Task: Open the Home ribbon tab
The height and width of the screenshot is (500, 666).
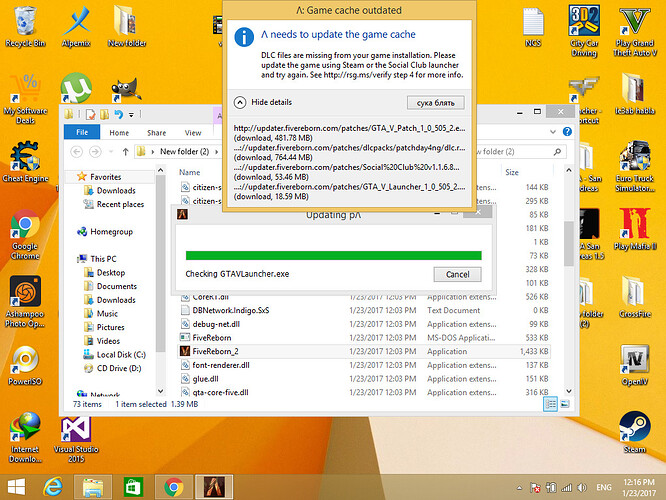Action: 119,133
